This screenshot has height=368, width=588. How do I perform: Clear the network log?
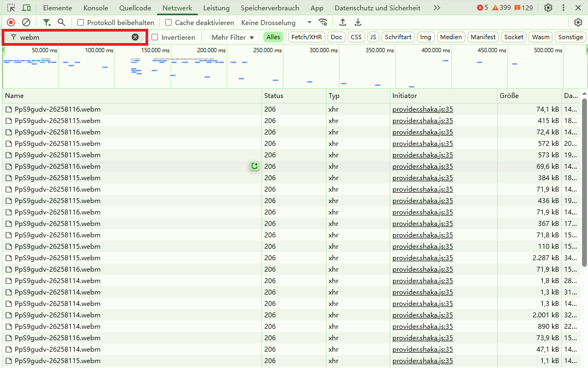[26, 22]
